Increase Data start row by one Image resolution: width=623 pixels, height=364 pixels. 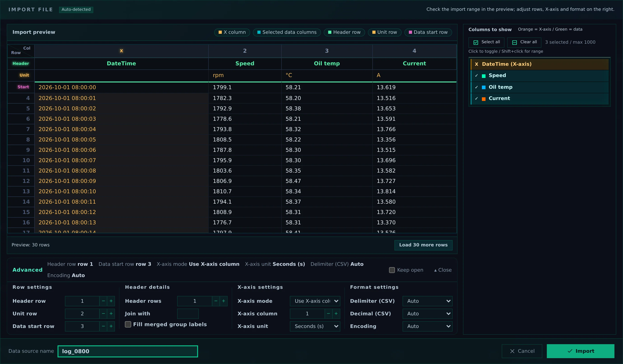point(111,326)
